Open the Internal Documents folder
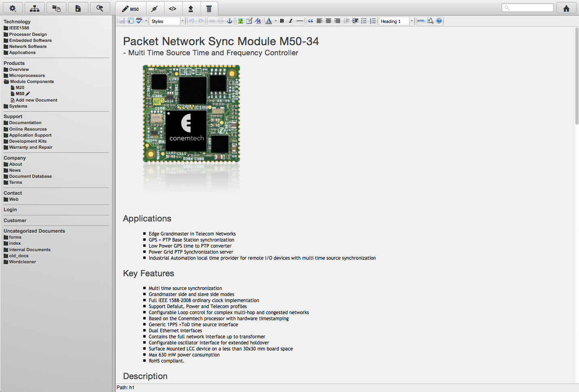The width and height of the screenshot is (579, 392). [x=27, y=250]
